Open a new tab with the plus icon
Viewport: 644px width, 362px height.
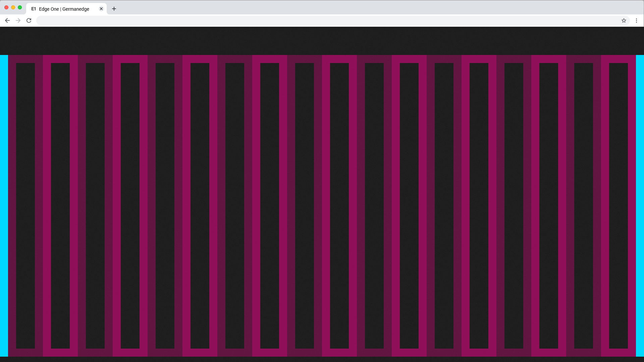click(x=114, y=9)
